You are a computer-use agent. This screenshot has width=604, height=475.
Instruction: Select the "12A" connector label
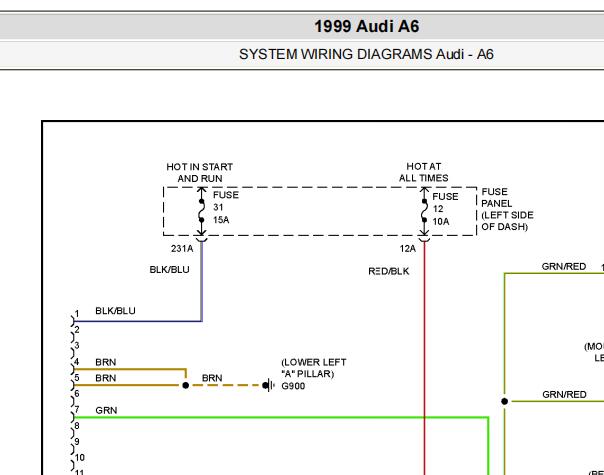(x=408, y=249)
